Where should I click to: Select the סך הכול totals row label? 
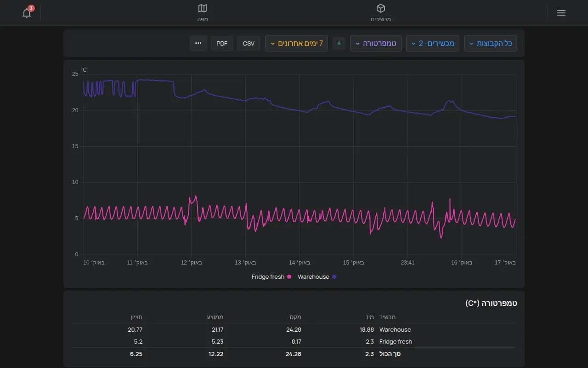click(x=390, y=354)
